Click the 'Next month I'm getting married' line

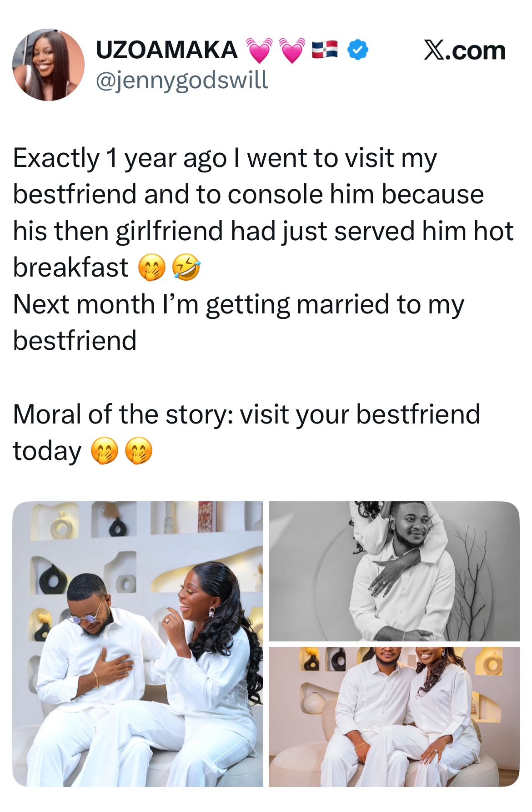[238, 304]
